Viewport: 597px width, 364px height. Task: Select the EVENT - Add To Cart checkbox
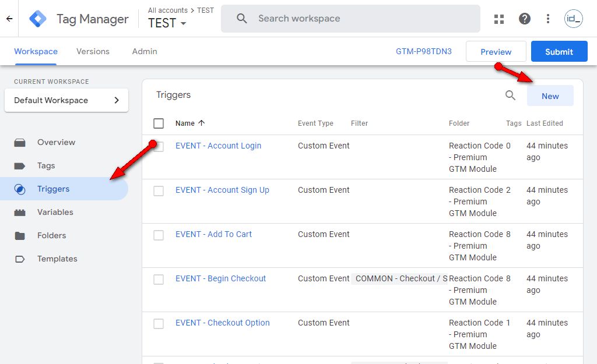point(159,235)
